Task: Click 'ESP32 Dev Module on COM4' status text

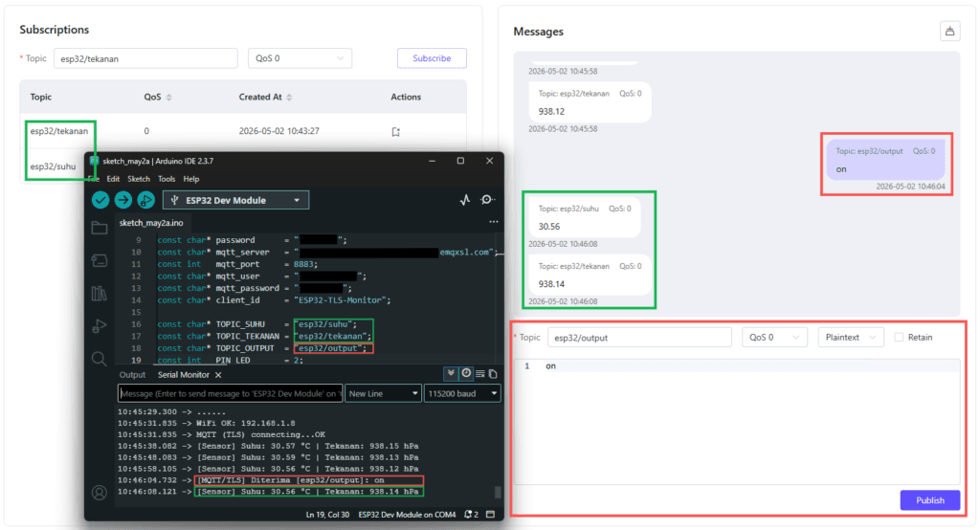Action: [x=407, y=515]
